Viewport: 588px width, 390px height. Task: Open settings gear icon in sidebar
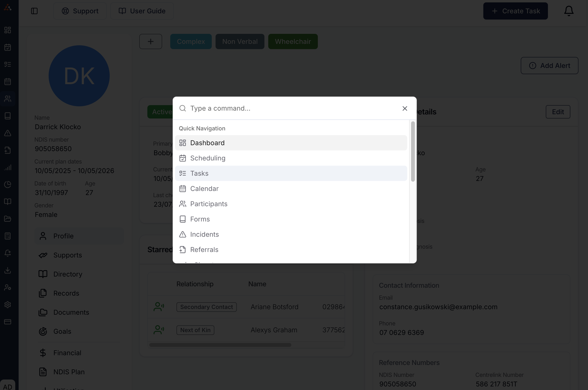[x=8, y=305]
